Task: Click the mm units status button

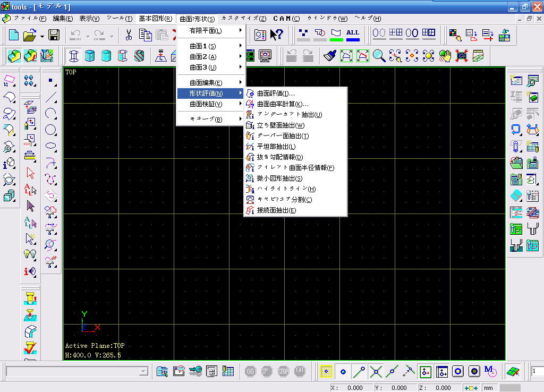Action: (x=489, y=388)
